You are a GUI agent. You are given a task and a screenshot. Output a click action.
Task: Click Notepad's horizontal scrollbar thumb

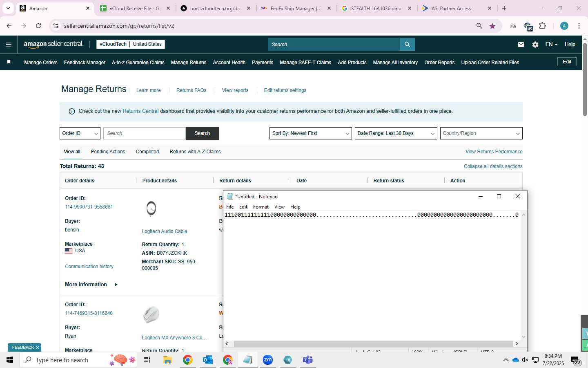coord(373,344)
